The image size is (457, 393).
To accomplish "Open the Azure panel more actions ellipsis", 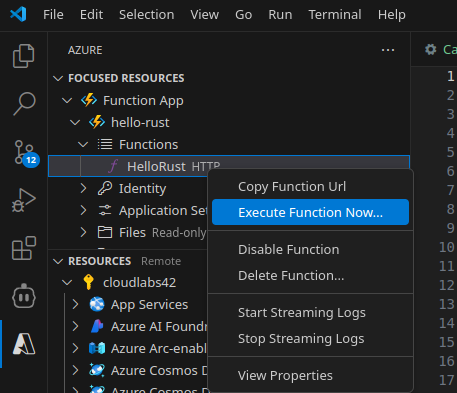I will (388, 50).
